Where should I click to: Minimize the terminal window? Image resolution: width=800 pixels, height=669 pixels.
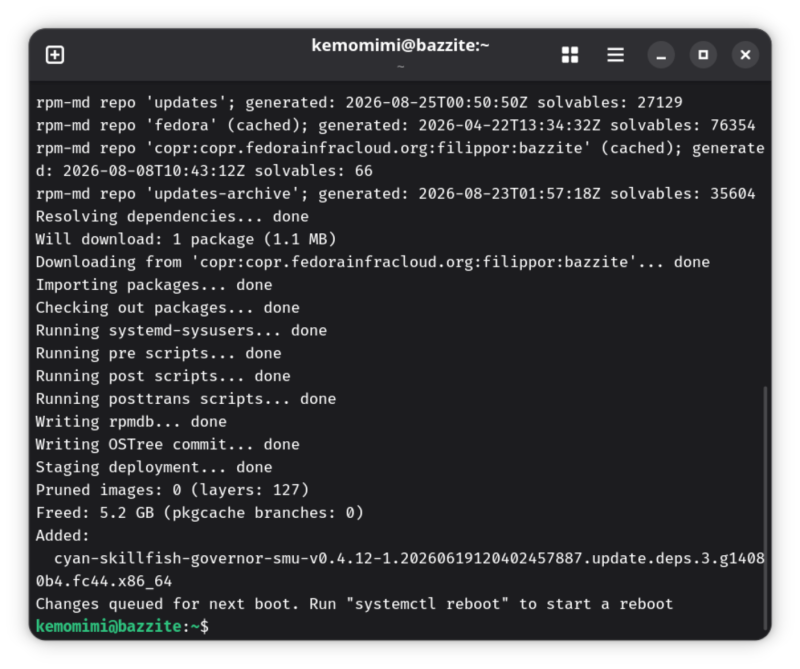tap(661, 55)
